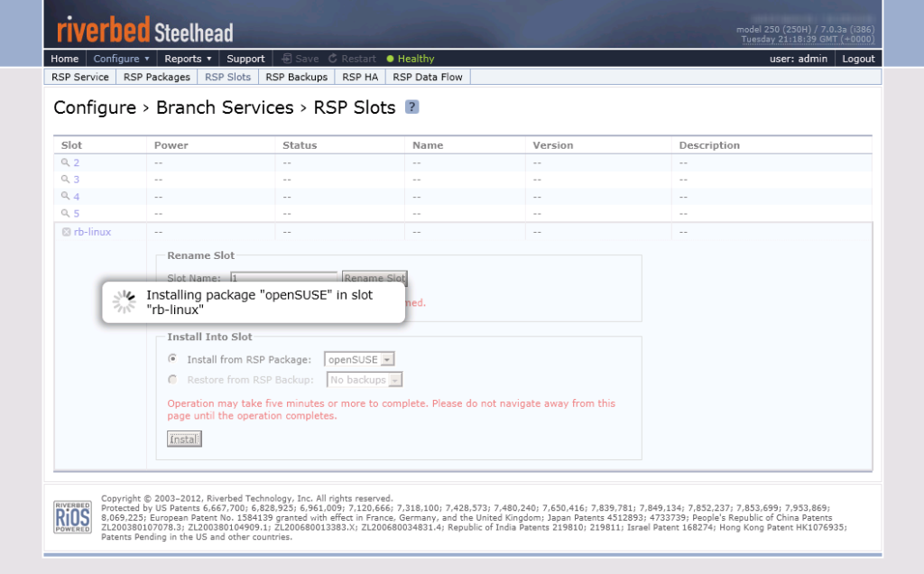Image resolution: width=924 pixels, height=574 pixels.
Task: Click the Healthy status label
Action: click(416, 59)
